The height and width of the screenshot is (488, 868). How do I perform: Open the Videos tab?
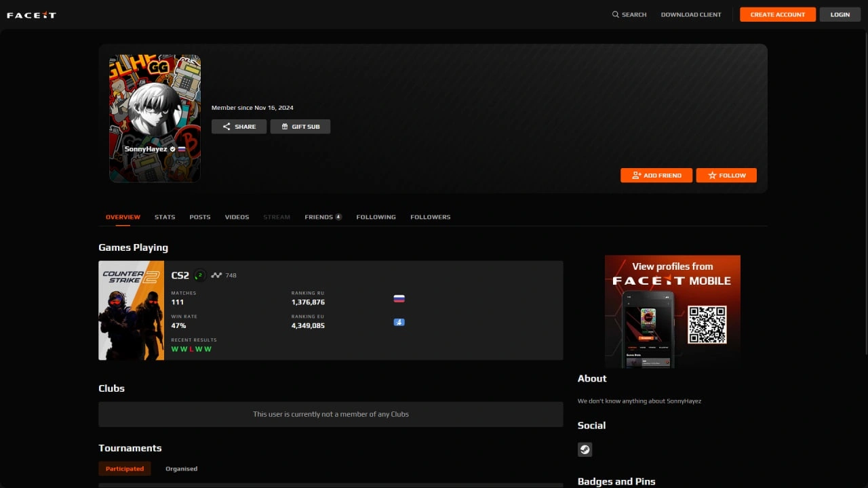click(237, 217)
